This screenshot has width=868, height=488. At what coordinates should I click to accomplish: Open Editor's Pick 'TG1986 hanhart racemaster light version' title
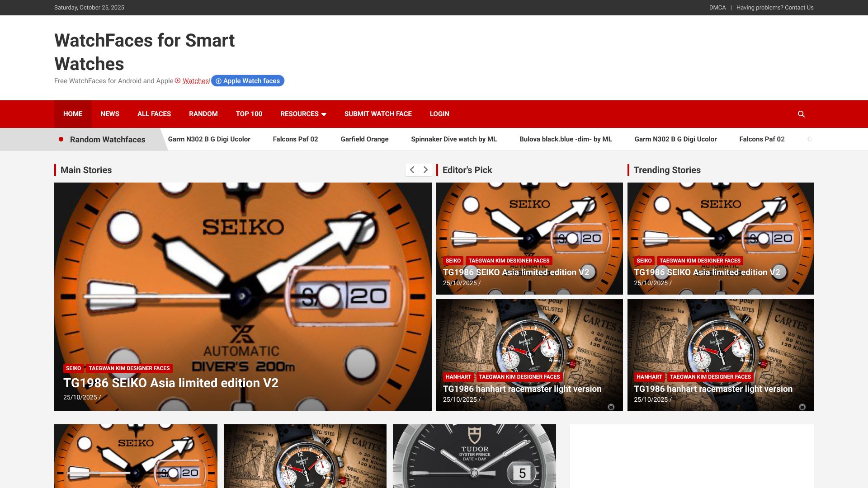(x=522, y=389)
